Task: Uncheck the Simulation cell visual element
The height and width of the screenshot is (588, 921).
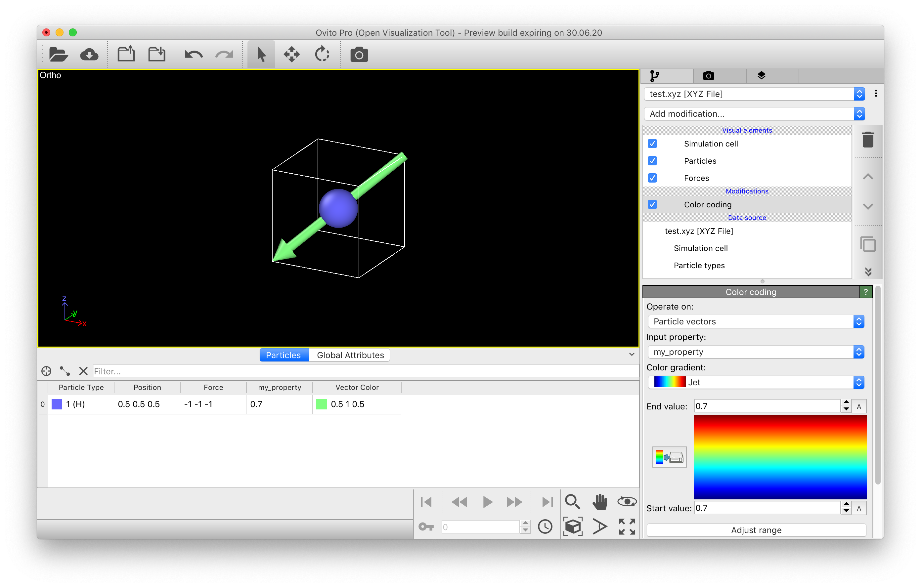Action: click(x=652, y=144)
